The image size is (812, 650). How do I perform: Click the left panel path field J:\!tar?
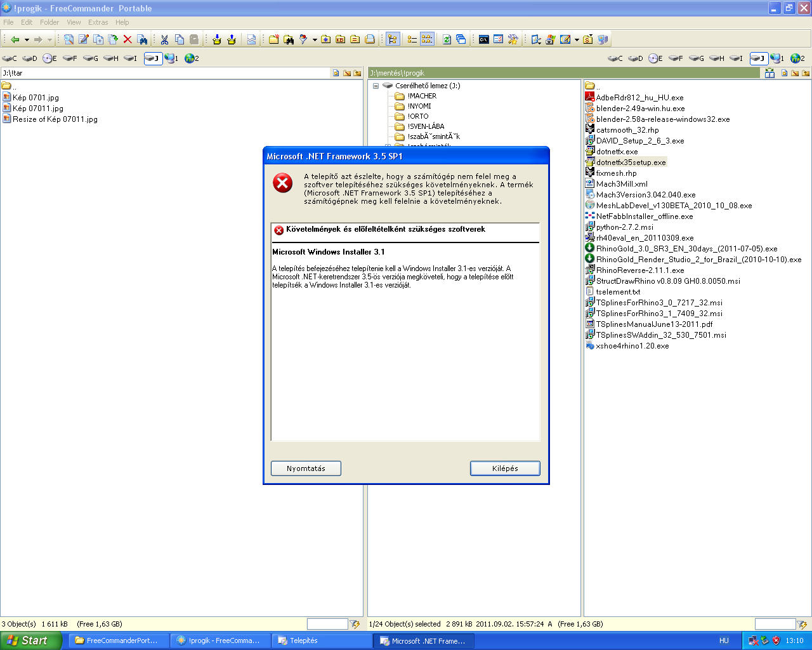(165, 73)
